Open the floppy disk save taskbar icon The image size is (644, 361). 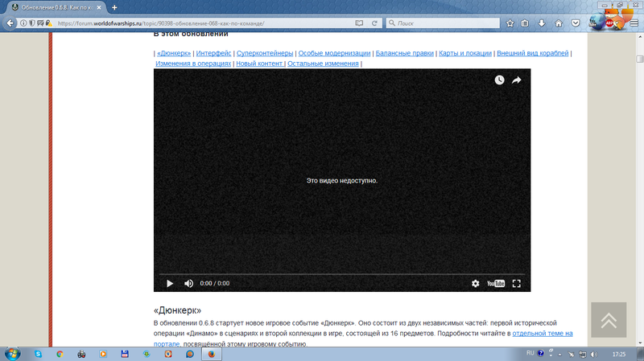pyautogui.click(x=125, y=354)
